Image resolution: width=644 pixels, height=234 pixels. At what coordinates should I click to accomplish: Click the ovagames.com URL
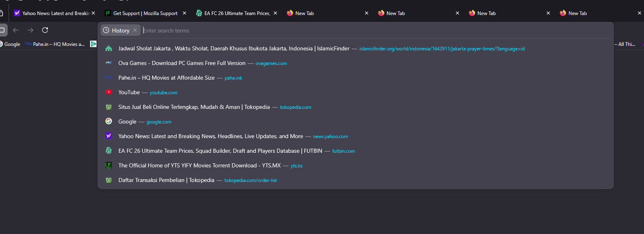point(271,63)
